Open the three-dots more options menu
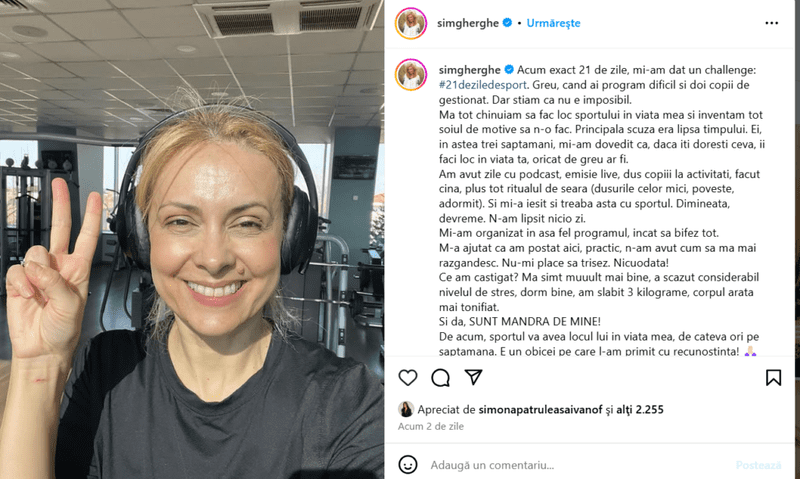The width and height of the screenshot is (800, 479). click(771, 23)
